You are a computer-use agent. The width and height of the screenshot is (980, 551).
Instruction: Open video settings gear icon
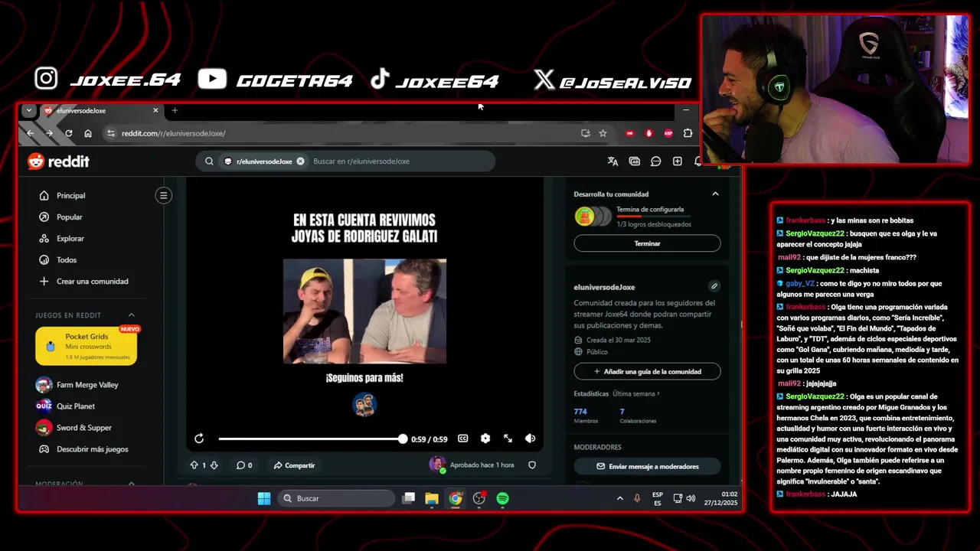[485, 439]
